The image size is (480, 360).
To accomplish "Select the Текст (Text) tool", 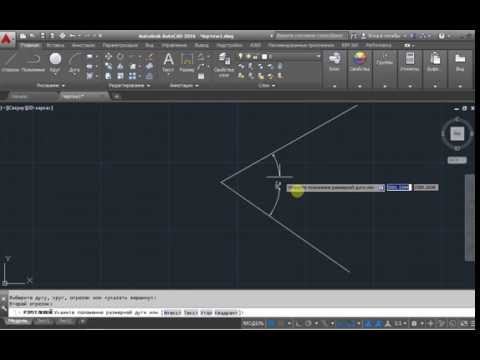I will (x=168, y=63).
